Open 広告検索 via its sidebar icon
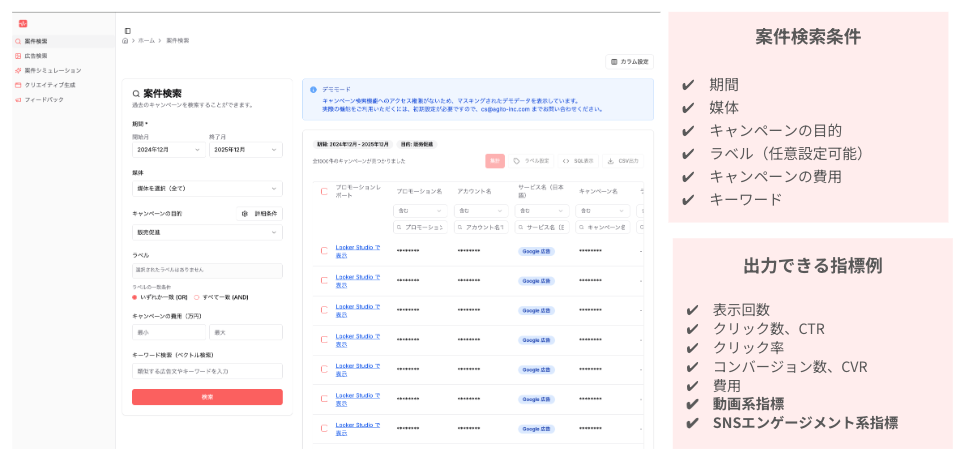The width and height of the screenshot is (964, 455). coord(18,56)
